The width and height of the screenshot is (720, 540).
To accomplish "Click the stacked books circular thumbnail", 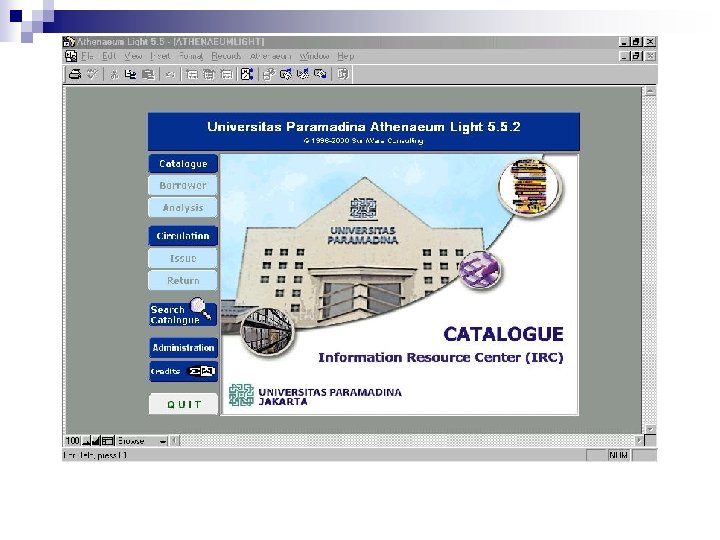I will tap(530, 186).
